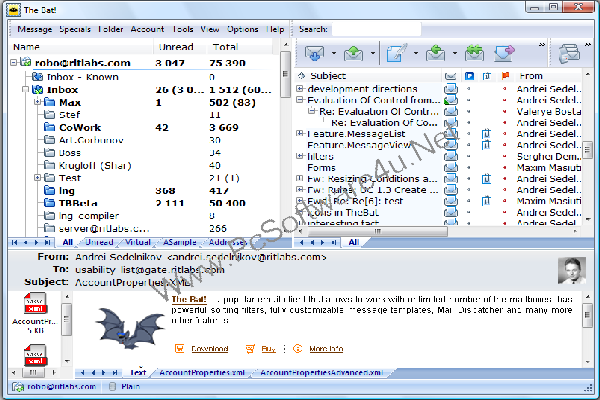600x400 pixels.
Task: Click The Bat! link in message body
Action: 189,299
